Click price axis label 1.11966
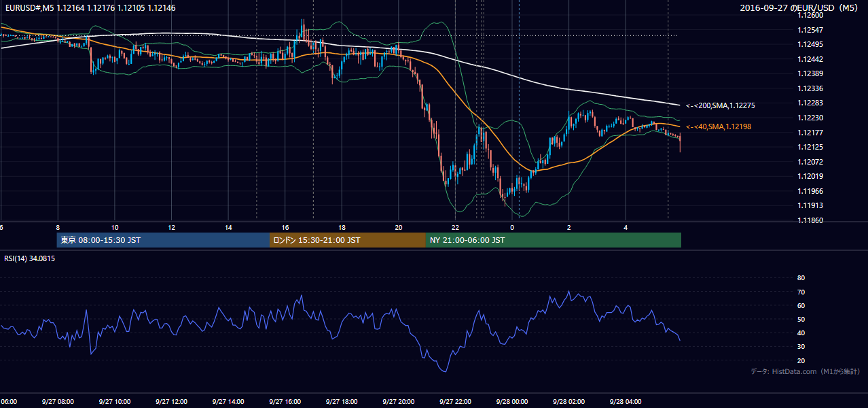The height and width of the screenshot is (408, 868). (x=811, y=191)
